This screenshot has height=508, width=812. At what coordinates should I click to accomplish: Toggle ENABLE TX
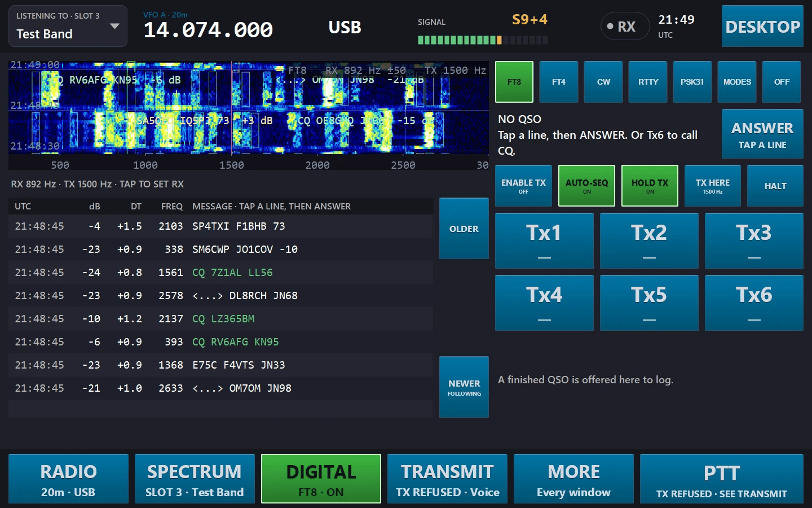(x=523, y=186)
